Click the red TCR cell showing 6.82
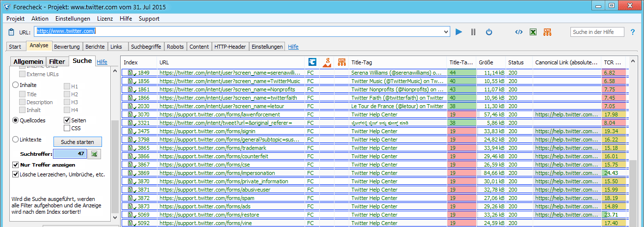 pos(615,72)
